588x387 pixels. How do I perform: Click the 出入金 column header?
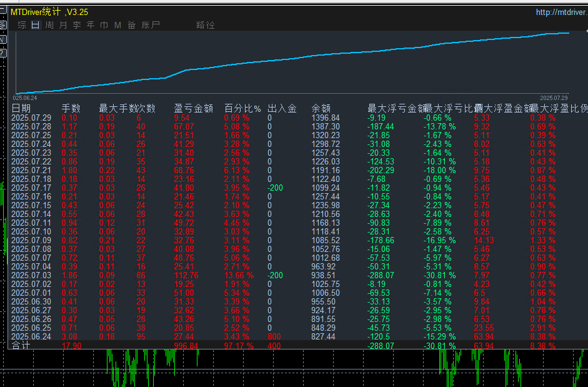pos(282,109)
